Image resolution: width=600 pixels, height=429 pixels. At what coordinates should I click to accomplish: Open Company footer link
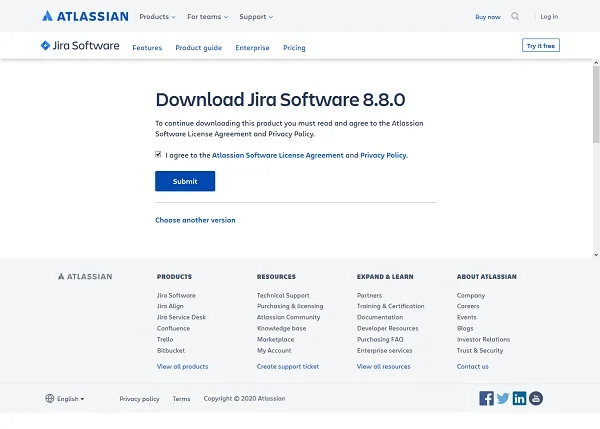click(x=471, y=295)
